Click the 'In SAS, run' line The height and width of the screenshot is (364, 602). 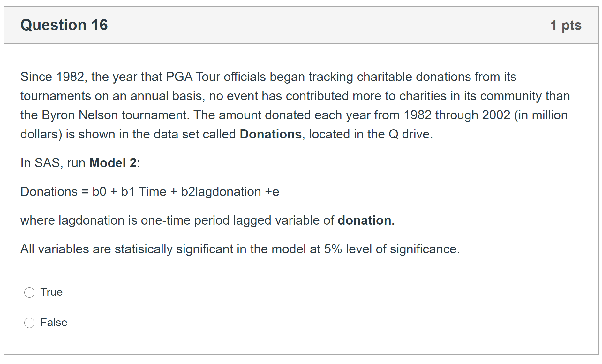[53, 163]
